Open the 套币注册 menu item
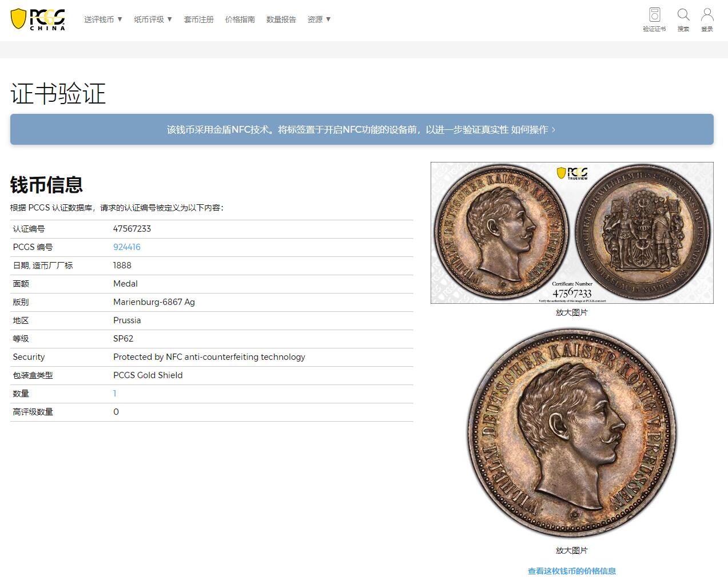 pyautogui.click(x=199, y=19)
